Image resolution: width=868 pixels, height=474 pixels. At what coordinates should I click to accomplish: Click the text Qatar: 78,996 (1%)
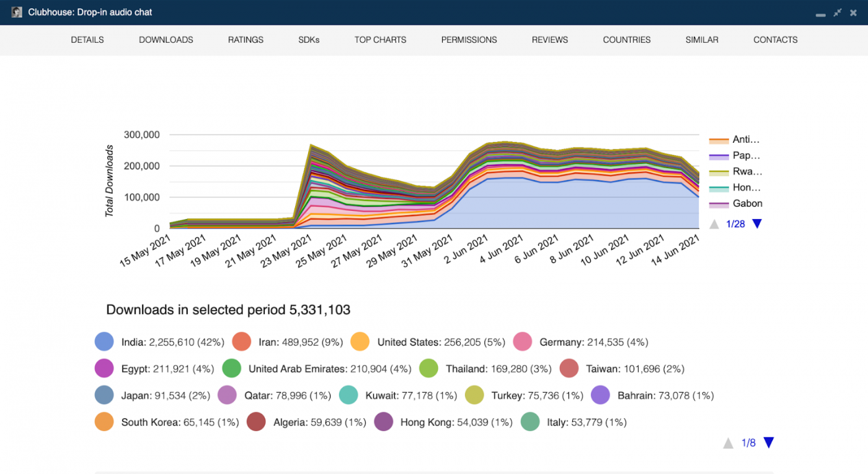(x=288, y=395)
